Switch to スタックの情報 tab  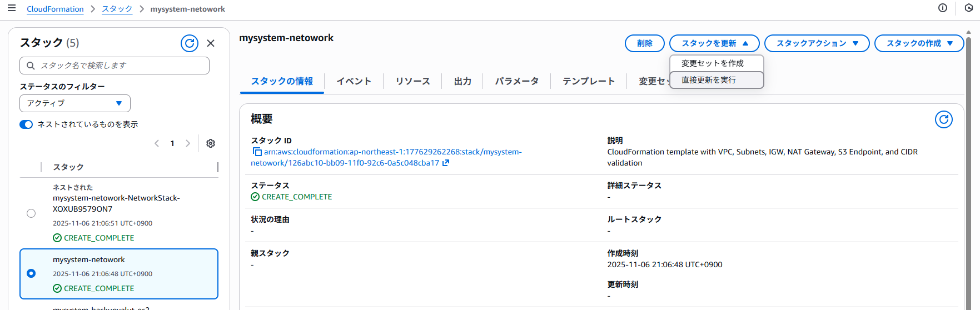282,81
